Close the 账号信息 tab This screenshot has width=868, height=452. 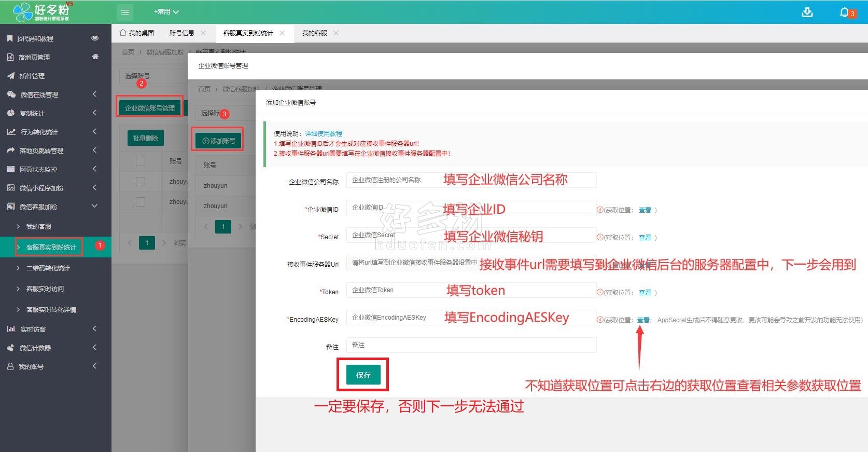(x=203, y=33)
